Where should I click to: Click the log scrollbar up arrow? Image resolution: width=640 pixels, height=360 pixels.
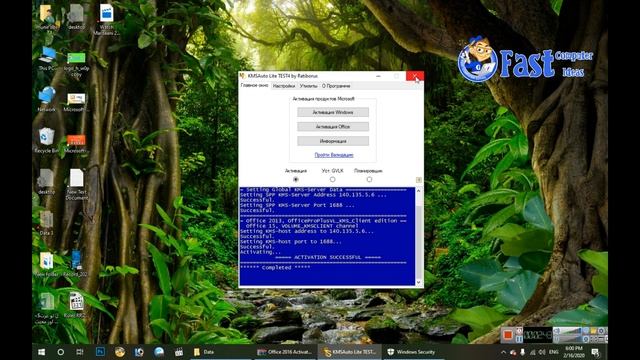[x=418, y=191]
